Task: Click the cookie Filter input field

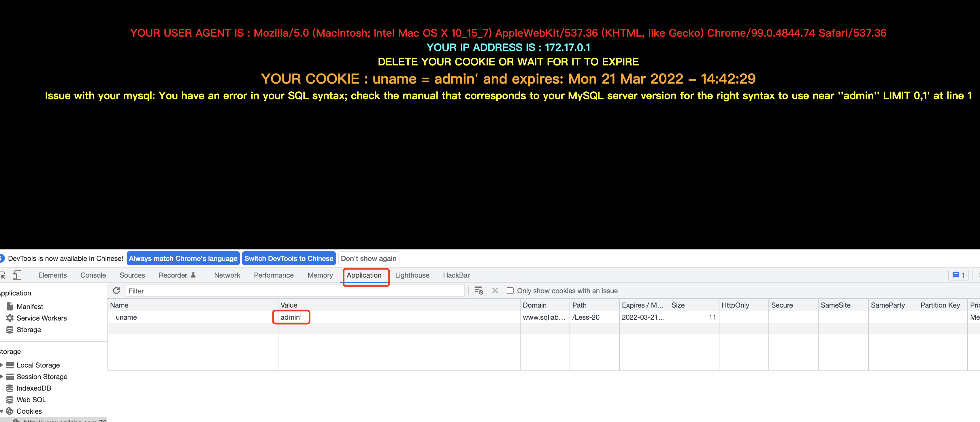Action: [x=295, y=291]
